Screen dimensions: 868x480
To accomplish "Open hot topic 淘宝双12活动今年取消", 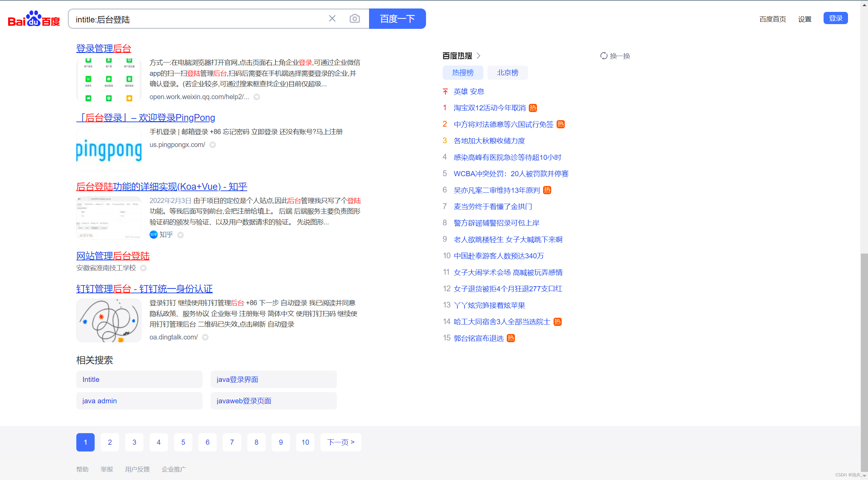I will [x=490, y=108].
